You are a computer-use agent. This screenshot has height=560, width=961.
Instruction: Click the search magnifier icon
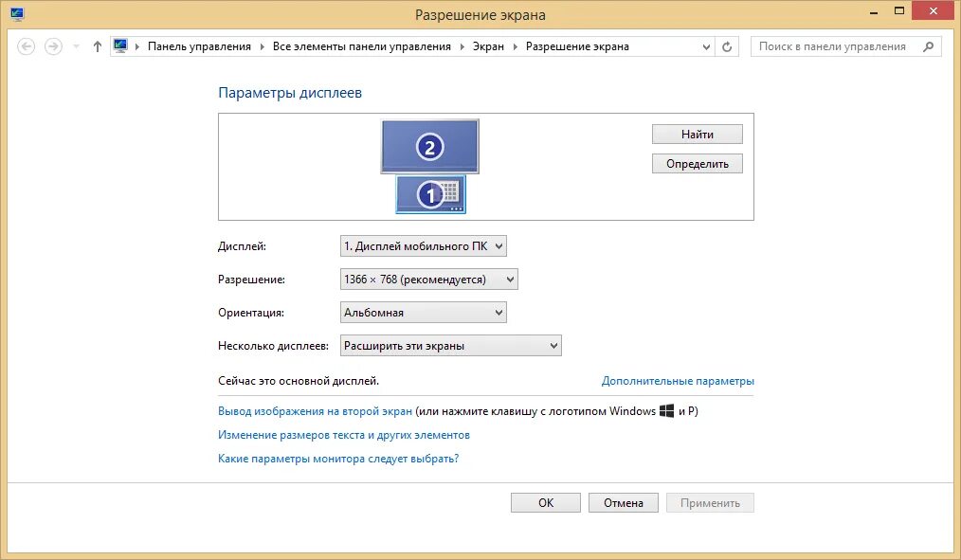point(929,46)
